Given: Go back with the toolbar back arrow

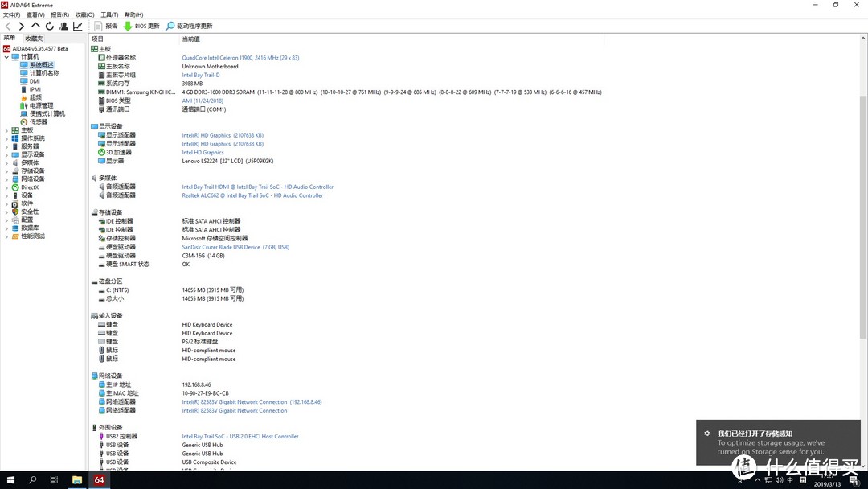Looking at the screenshot, I should [x=8, y=26].
